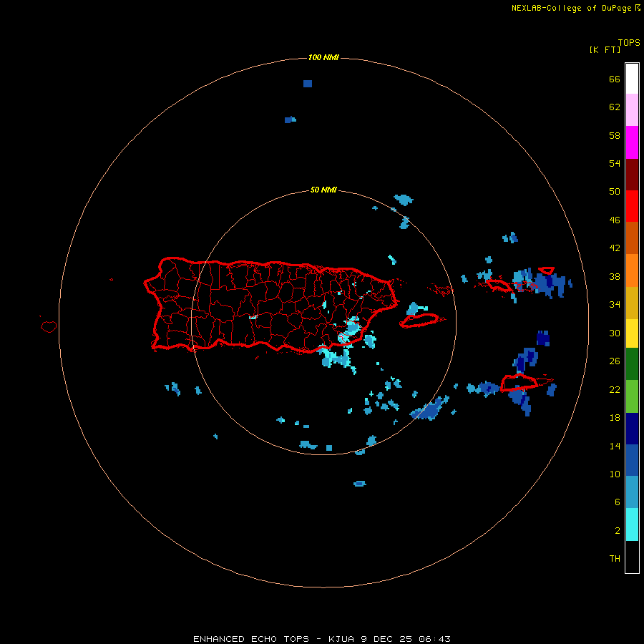Click the "TOPS" legend title
Image resolution: width=644 pixels, height=644 pixels.
(x=629, y=42)
